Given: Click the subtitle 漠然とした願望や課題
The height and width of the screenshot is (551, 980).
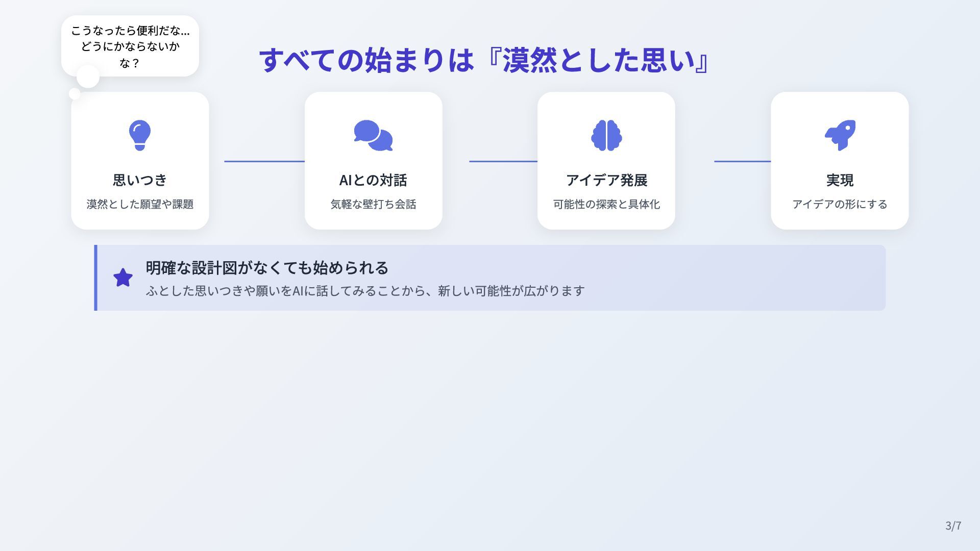Looking at the screenshot, I should pyautogui.click(x=140, y=204).
